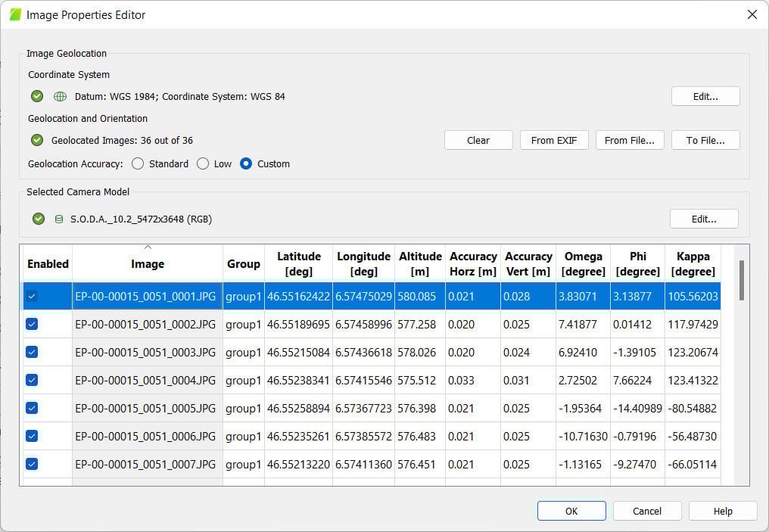
Task: Click the sort arrow on the Image column
Action: pos(147,247)
